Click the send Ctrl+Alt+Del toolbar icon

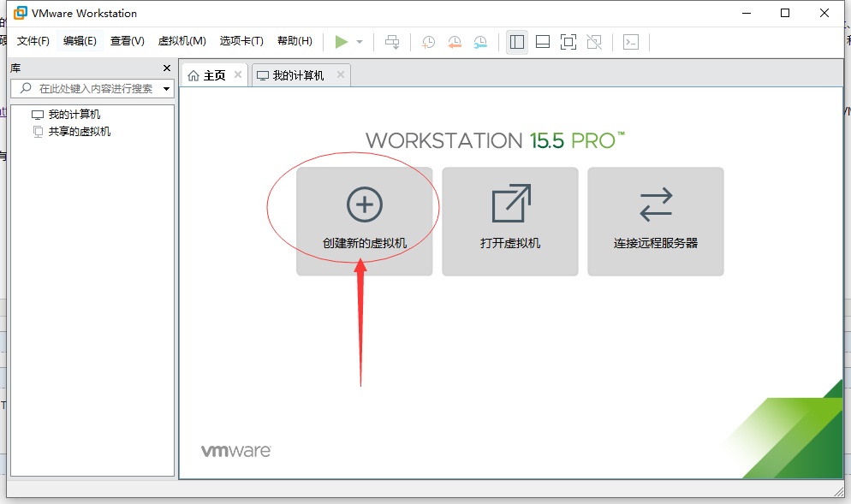(392, 42)
